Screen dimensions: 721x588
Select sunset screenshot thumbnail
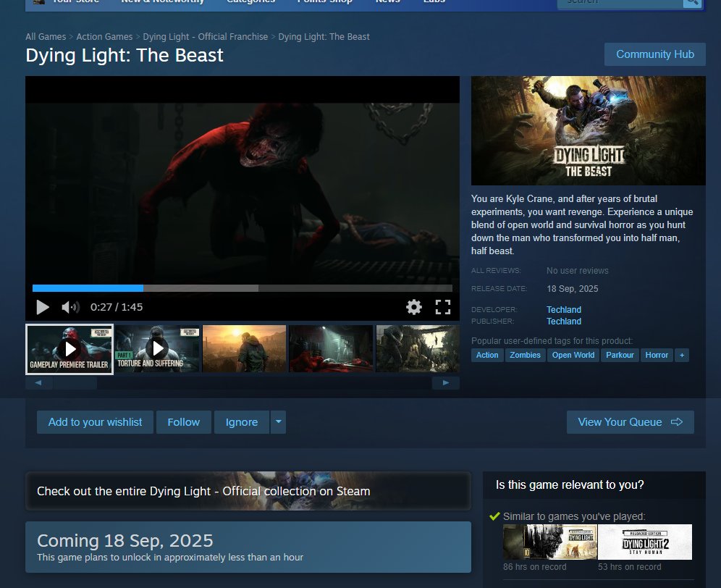coord(244,348)
